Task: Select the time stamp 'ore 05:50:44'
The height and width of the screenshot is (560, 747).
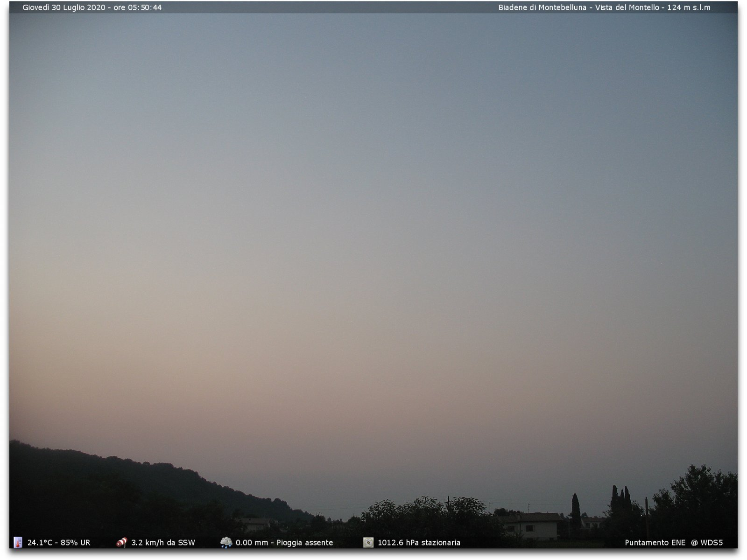Action: 138,7
